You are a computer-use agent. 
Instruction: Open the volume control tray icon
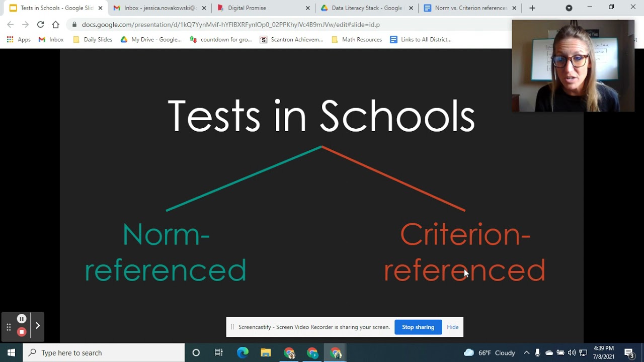pyautogui.click(x=572, y=352)
